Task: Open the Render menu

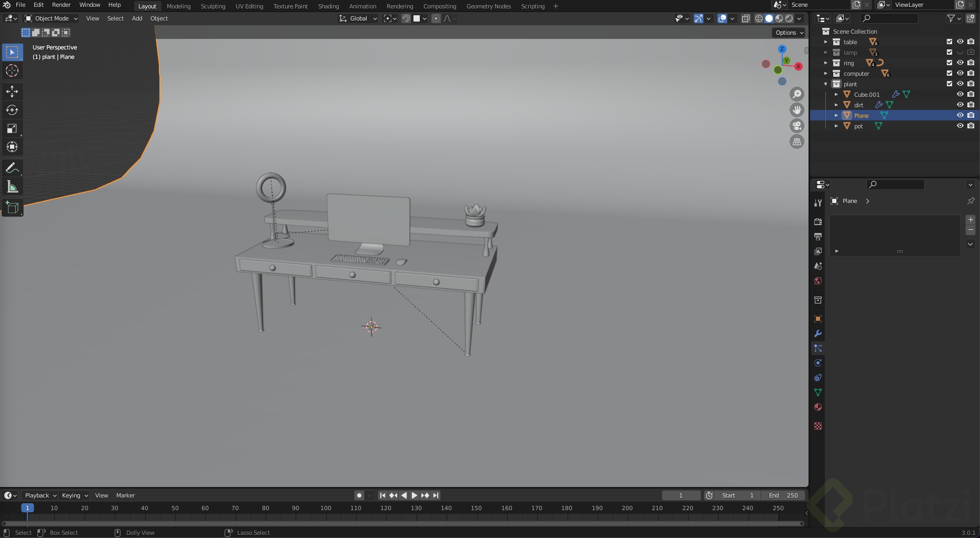Action: [61, 5]
